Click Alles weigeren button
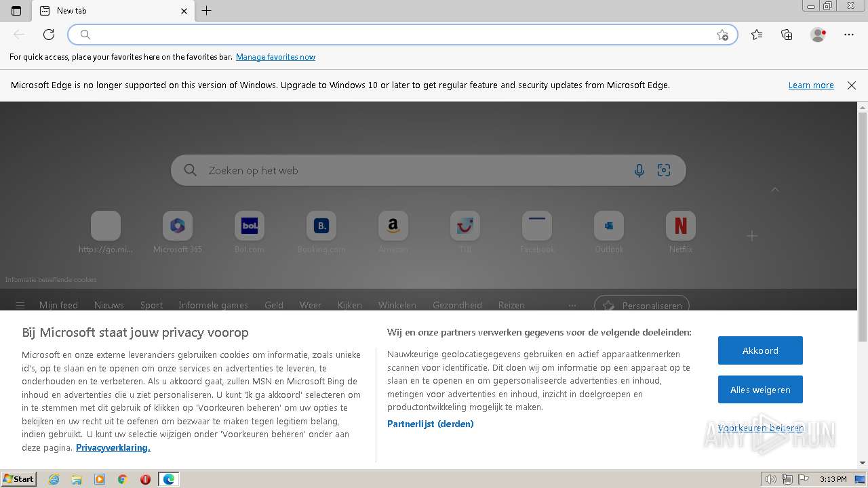868x488 pixels. click(x=760, y=390)
